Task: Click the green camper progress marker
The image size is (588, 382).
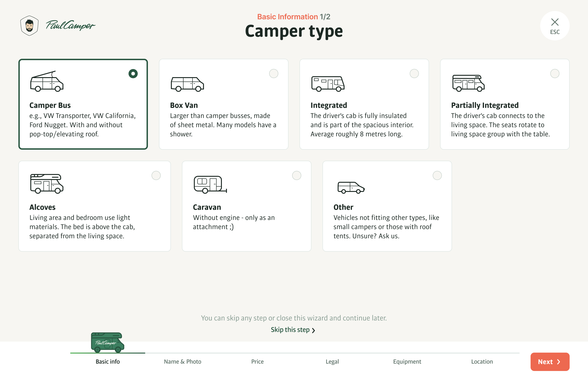Action: 107,342
